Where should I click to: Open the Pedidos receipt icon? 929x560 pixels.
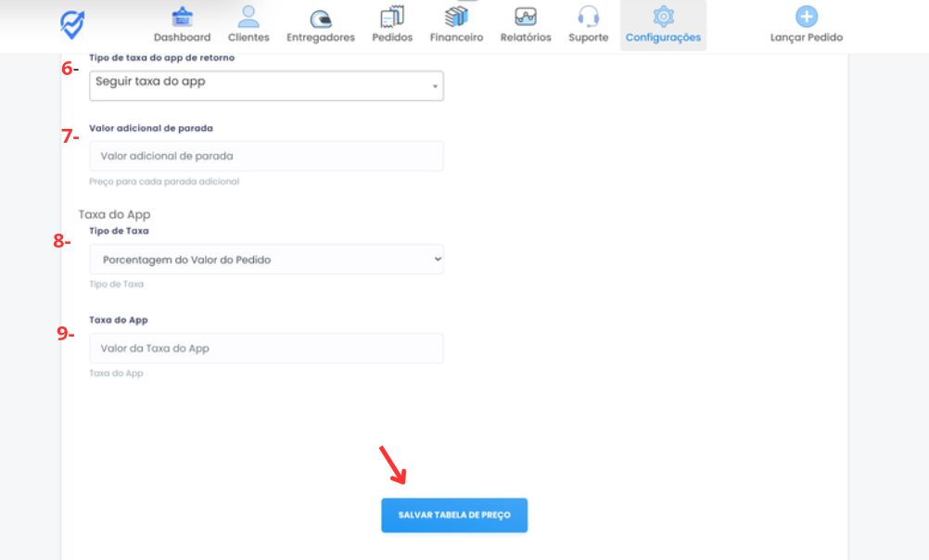click(392, 17)
